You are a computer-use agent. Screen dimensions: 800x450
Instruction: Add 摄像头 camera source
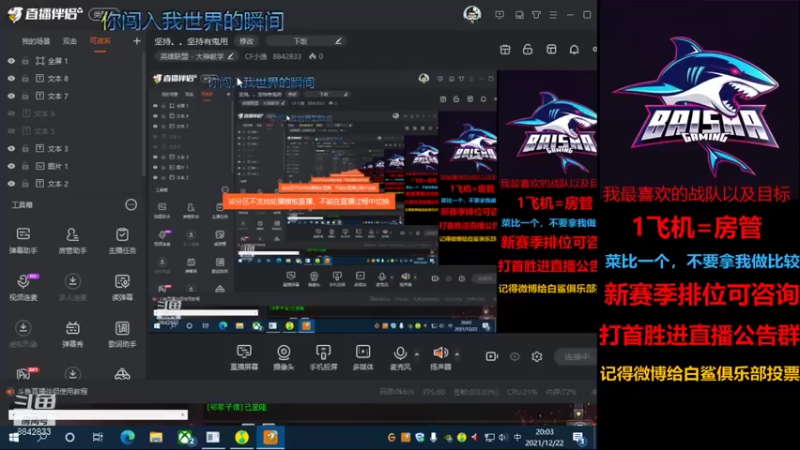(x=284, y=357)
